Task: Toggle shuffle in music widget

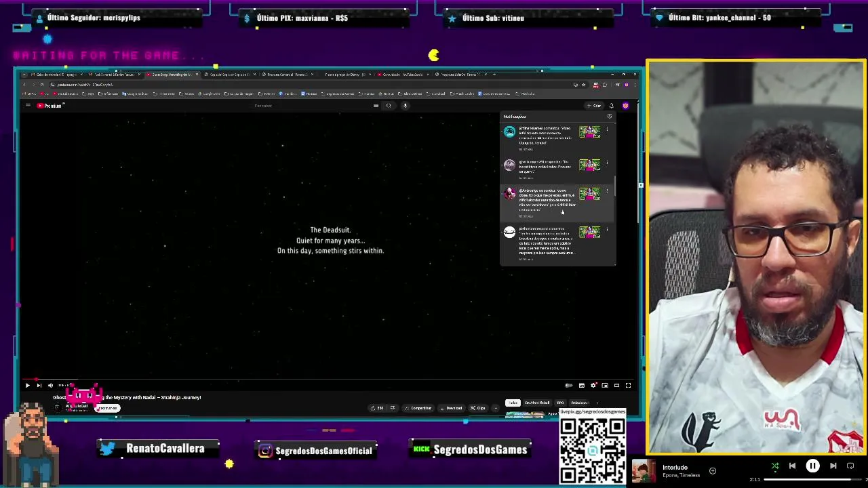Action: pos(775,466)
